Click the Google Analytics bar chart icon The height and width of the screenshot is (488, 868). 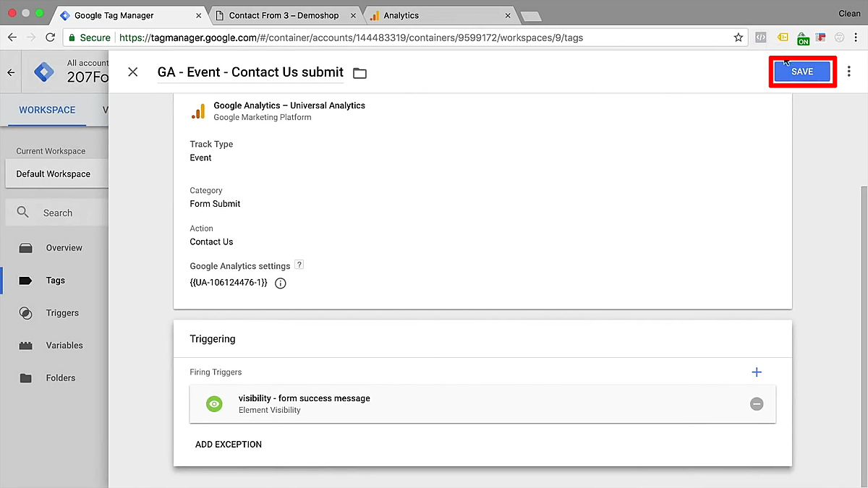click(x=197, y=111)
